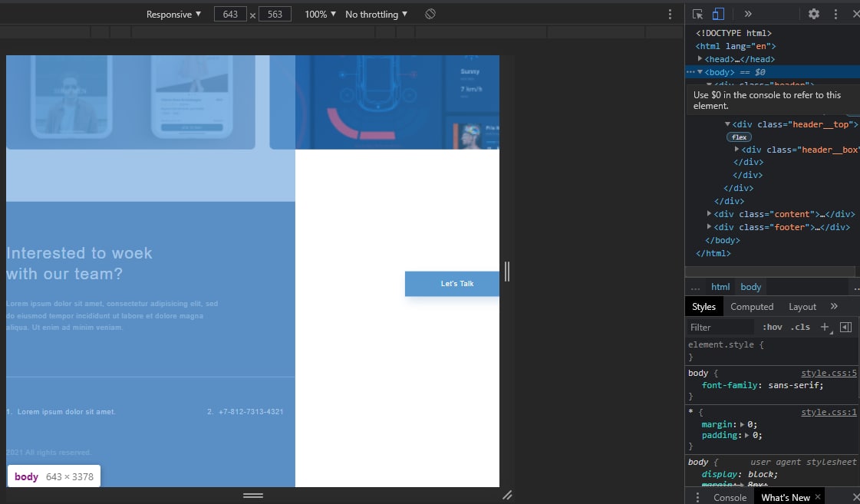Select the DOCTYPE html line
The width and height of the screenshot is (860, 504).
(x=733, y=33)
